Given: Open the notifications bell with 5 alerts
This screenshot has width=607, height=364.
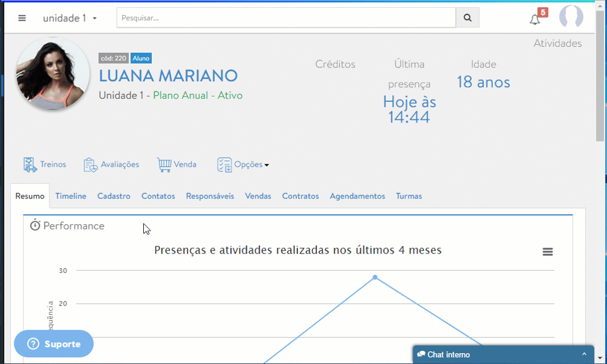Looking at the screenshot, I should pyautogui.click(x=534, y=18).
